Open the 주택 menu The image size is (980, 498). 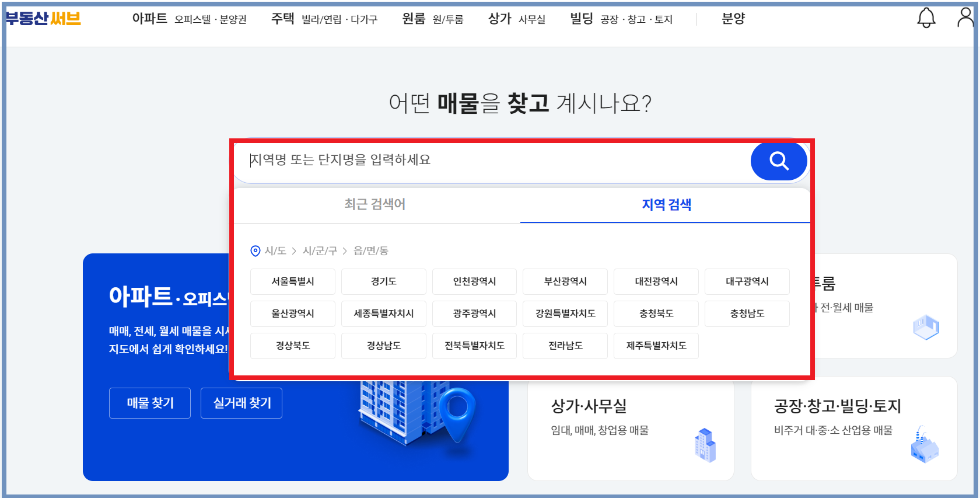click(283, 19)
